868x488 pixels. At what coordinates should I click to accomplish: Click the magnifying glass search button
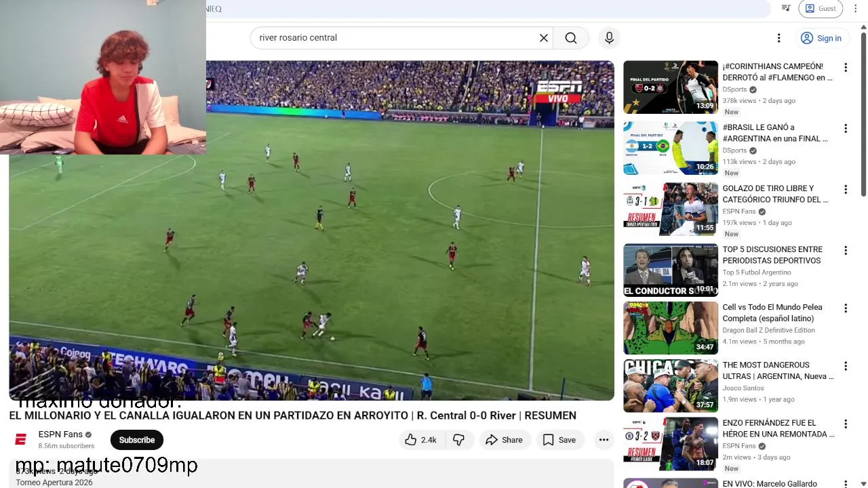(x=571, y=38)
